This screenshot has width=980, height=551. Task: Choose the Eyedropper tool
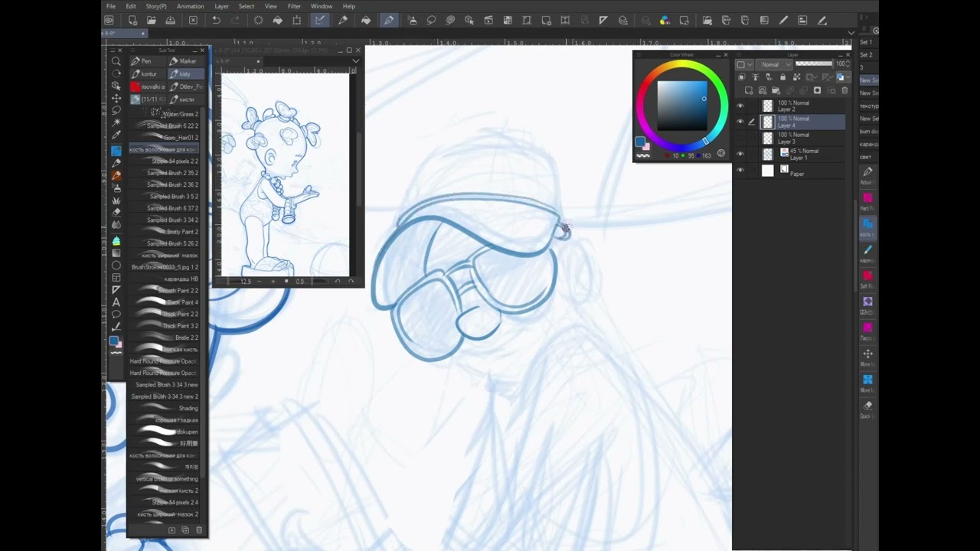click(x=116, y=135)
